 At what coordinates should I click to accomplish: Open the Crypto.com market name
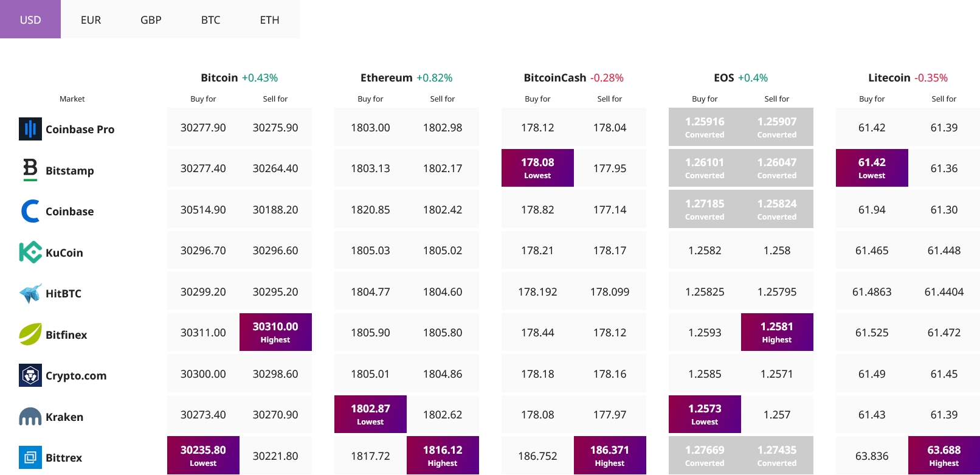76,376
